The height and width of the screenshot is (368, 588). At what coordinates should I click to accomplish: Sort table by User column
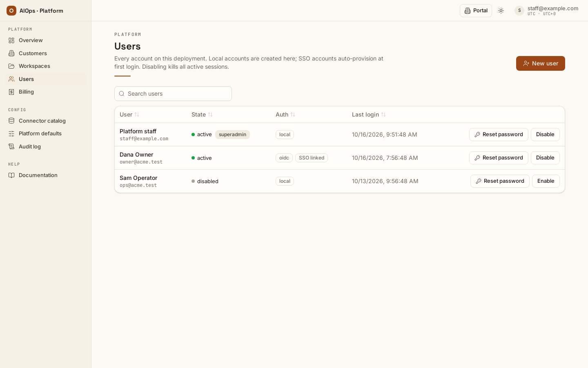129,114
